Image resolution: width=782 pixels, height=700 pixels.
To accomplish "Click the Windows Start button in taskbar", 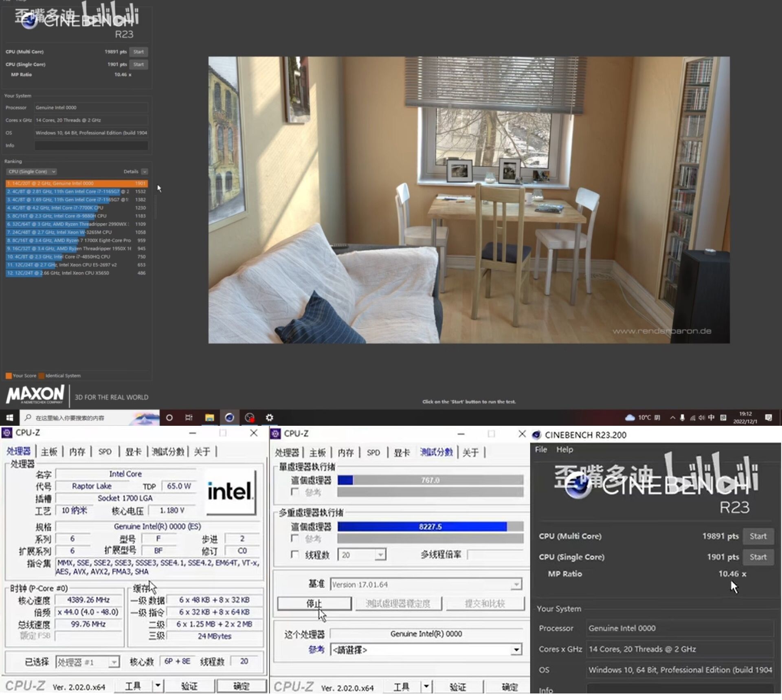I will tap(9, 418).
